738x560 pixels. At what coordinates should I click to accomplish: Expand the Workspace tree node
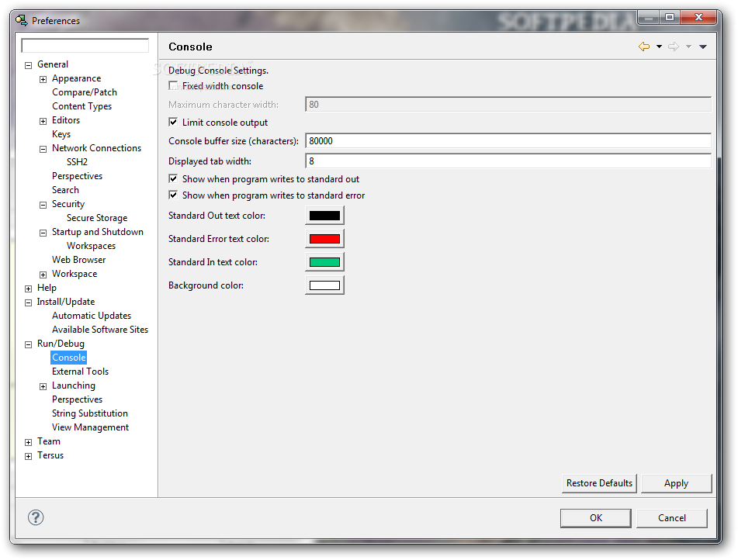point(43,275)
